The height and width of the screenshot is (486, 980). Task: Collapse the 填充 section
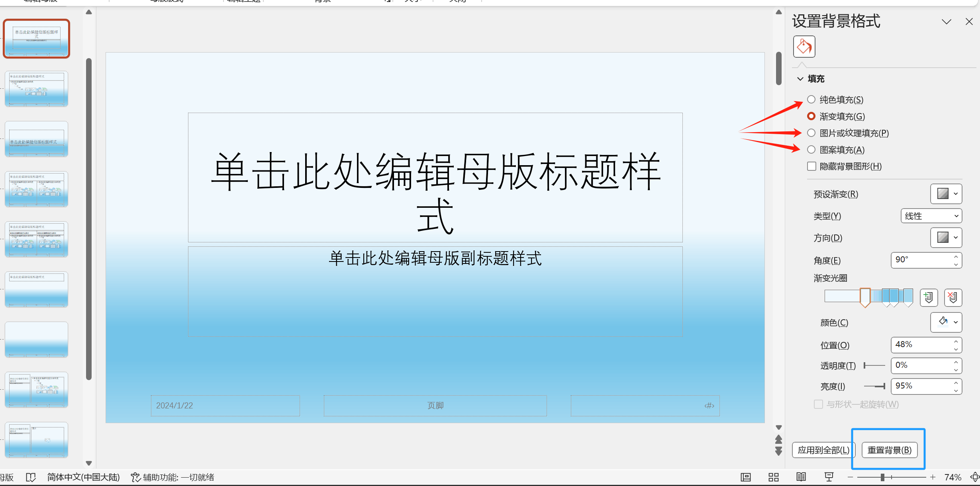(x=800, y=79)
